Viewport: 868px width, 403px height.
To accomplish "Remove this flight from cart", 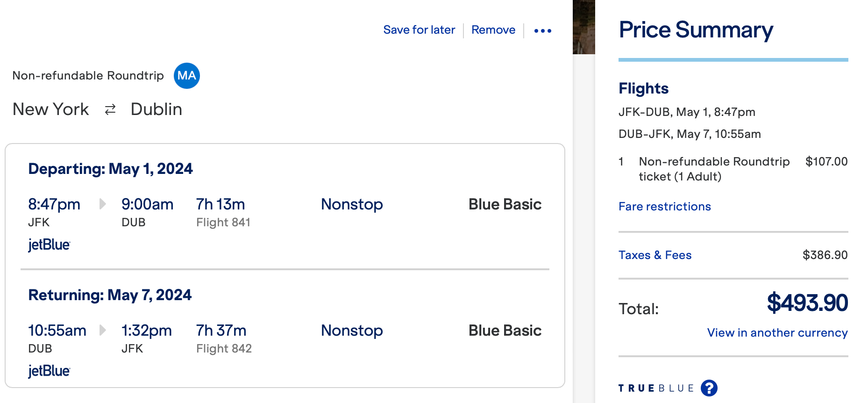I will [493, 30].
